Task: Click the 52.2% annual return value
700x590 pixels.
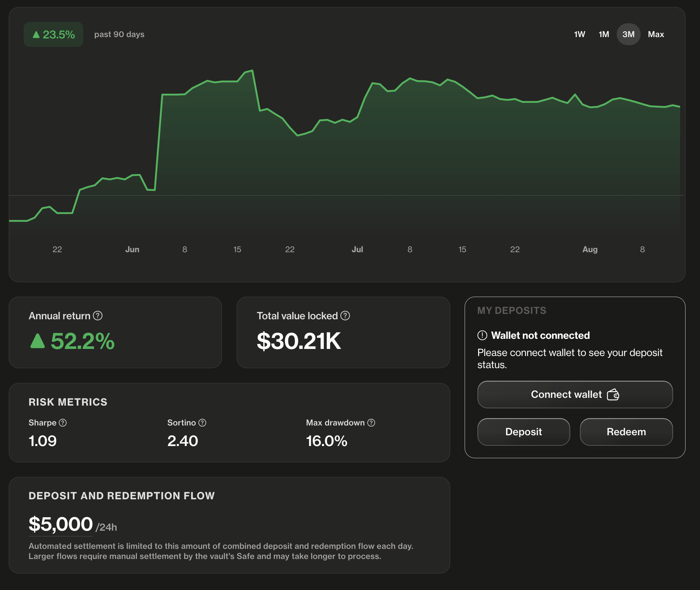Action: tap(83, 341)
